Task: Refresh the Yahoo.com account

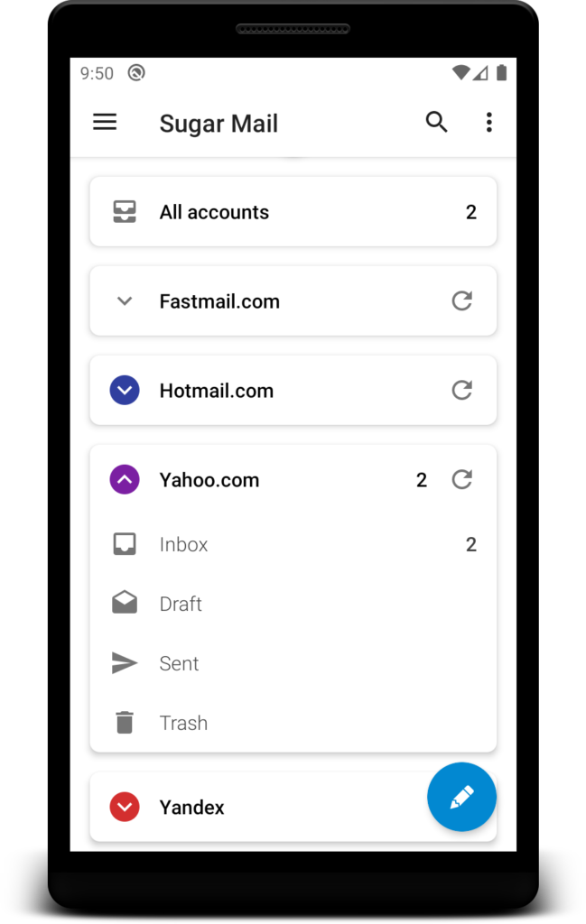Action: [461, 479]
